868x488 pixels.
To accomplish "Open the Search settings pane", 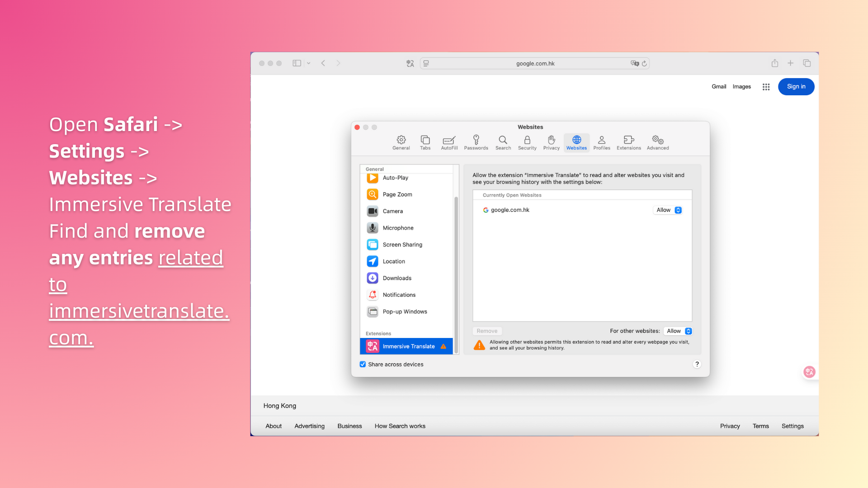I will (x=503, y=142).
